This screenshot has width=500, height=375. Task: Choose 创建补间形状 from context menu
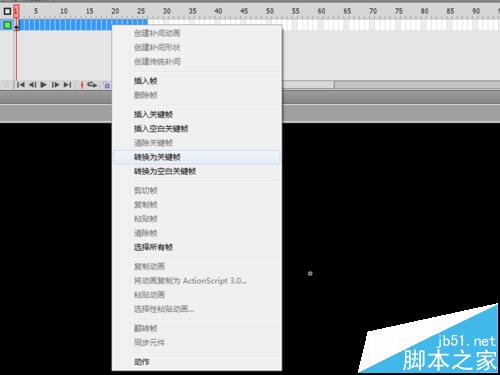[197, 48]
